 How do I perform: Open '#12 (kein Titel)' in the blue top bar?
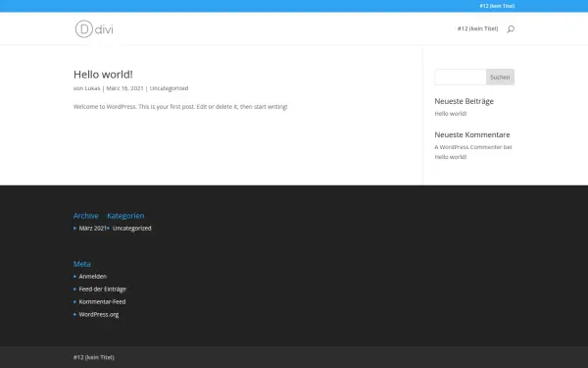coord(497,6)
